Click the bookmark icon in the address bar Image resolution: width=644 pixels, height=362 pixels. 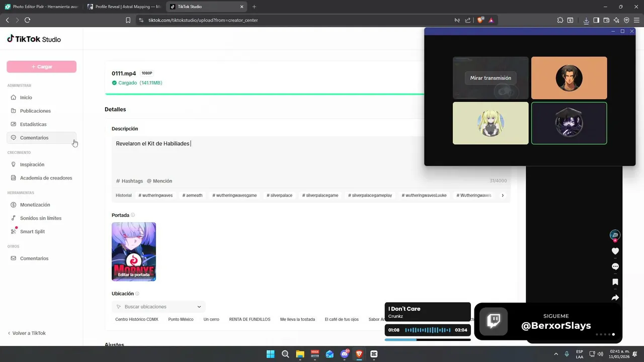click(x=128, y=20)
